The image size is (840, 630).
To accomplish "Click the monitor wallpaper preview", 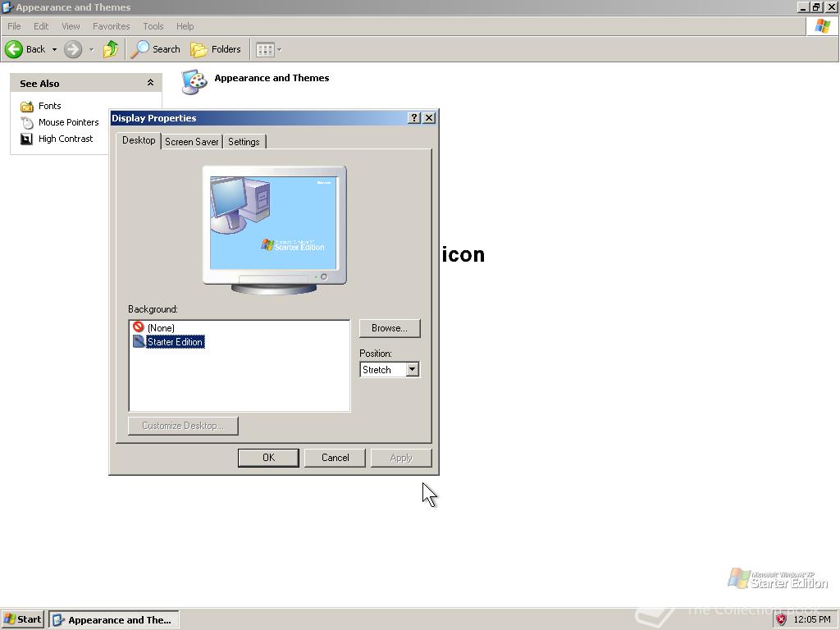I will click(x=273, y=223).
